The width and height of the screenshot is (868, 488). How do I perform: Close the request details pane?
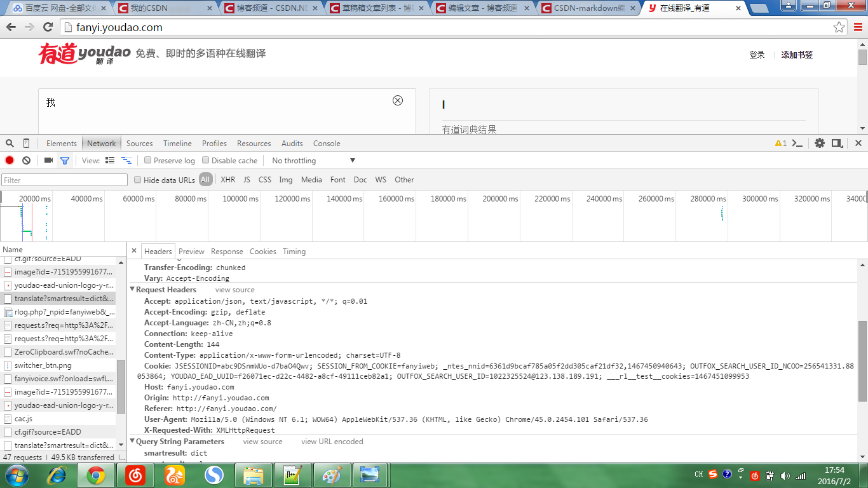(134, 251)
